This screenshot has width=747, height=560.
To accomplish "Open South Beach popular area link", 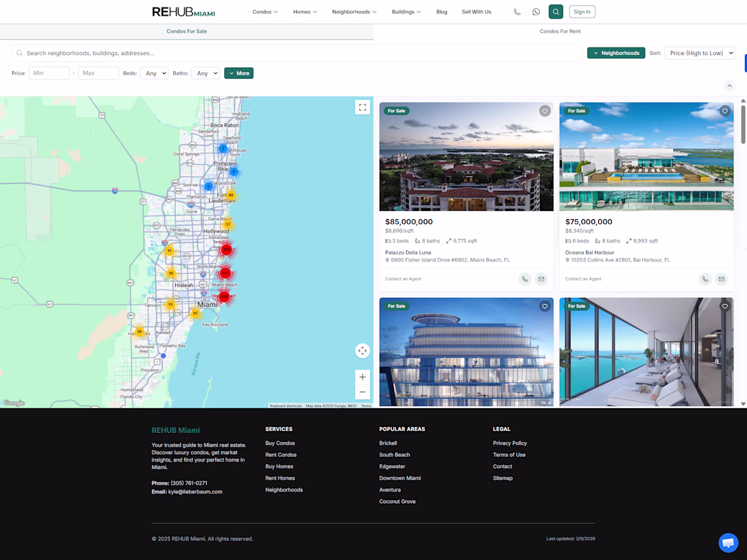I will pyautogui.click(x=395, y=455).
